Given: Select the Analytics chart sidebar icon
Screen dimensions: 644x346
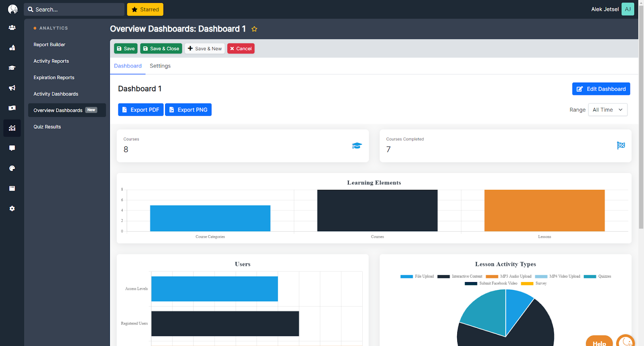Looking at the screenshot, I should coord(12,128).
